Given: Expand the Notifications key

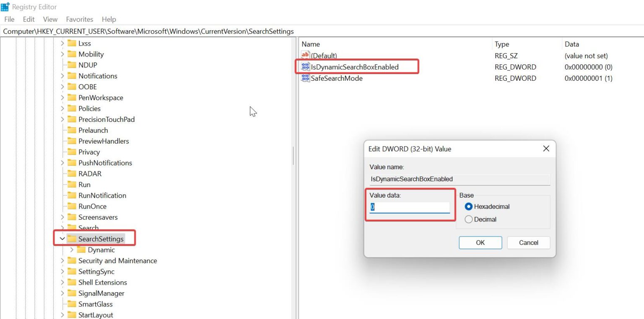Looking at the screenshot, I should 62,76.
